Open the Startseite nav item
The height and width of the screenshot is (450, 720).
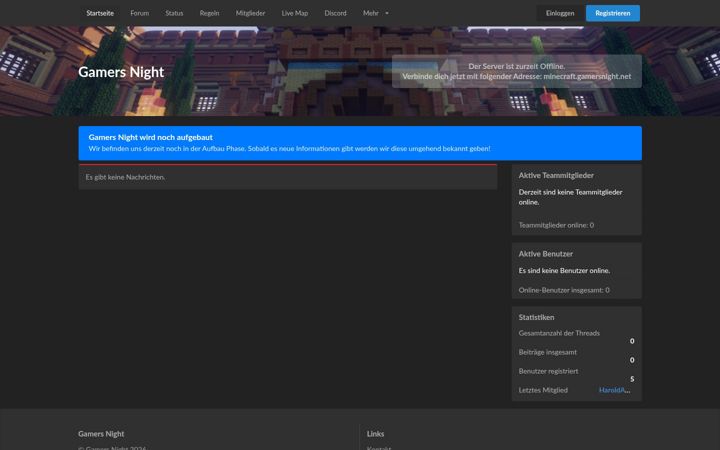pyautogui.click(x=100, y=13)
